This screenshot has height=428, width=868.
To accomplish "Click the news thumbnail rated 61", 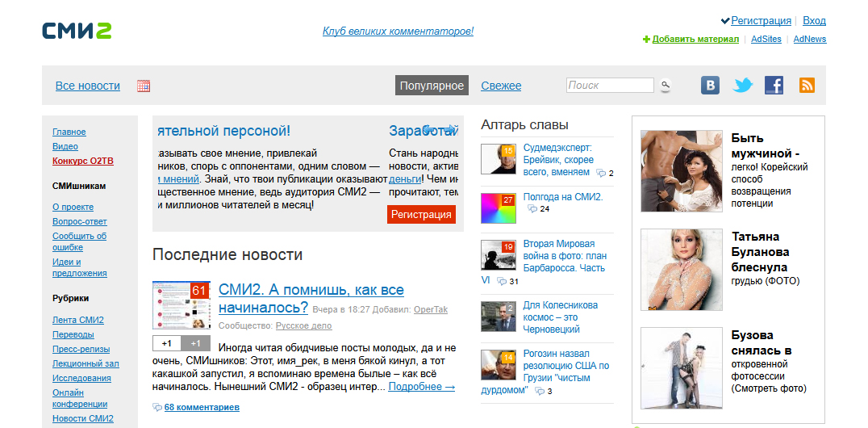I will pyautogui.click(x=181, y=305).
